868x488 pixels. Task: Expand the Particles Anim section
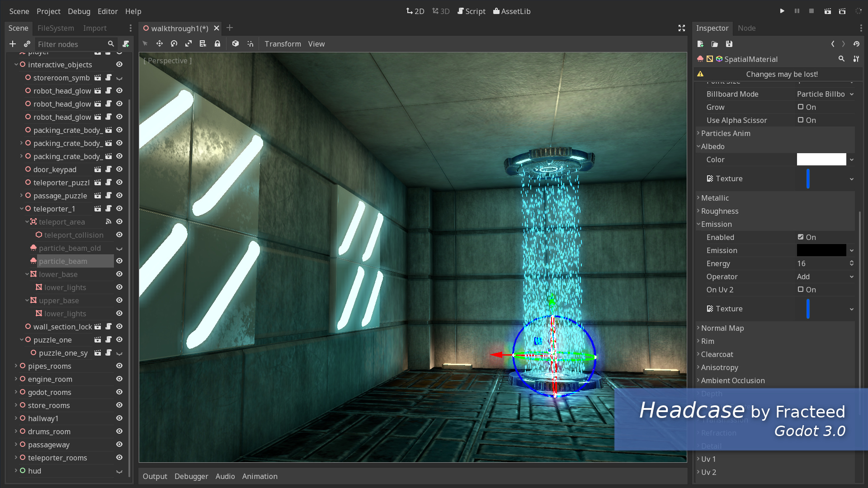pyautogui.click(x=726, y=133)
